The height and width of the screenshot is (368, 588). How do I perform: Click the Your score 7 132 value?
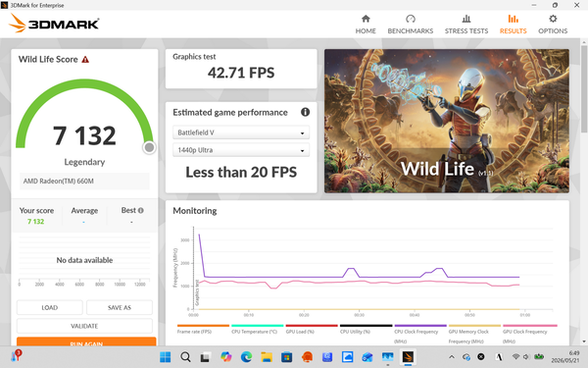pos(36,222)
